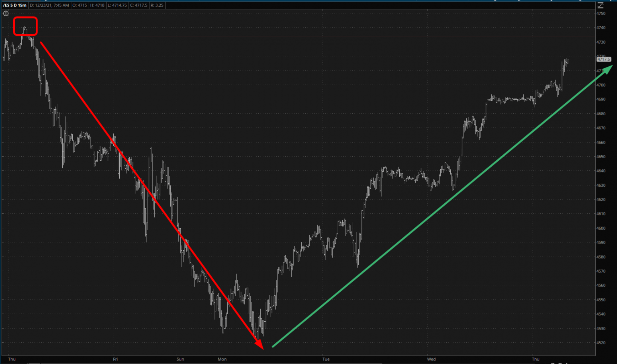Screen dimensions: 617x364
Task: Click the 4640 price axis label
Action: tap(601, 171)
